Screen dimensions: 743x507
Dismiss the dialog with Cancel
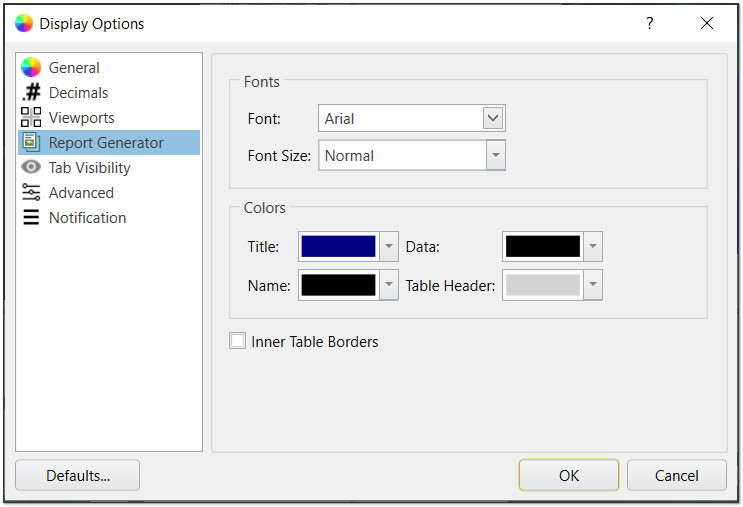pyautogui.click(x=677, y=475)
